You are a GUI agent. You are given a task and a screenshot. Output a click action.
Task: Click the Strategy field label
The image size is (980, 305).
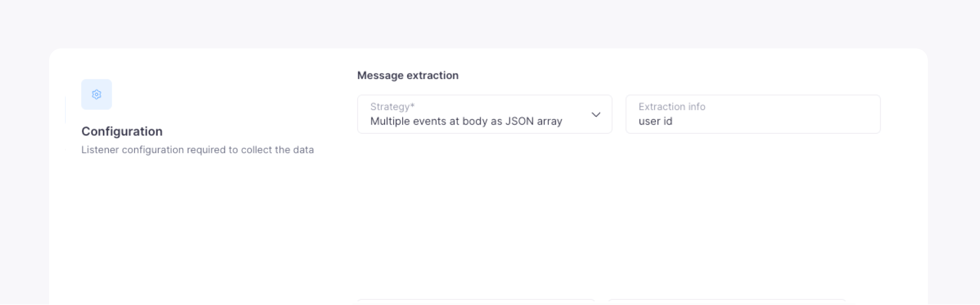(390, 107)
